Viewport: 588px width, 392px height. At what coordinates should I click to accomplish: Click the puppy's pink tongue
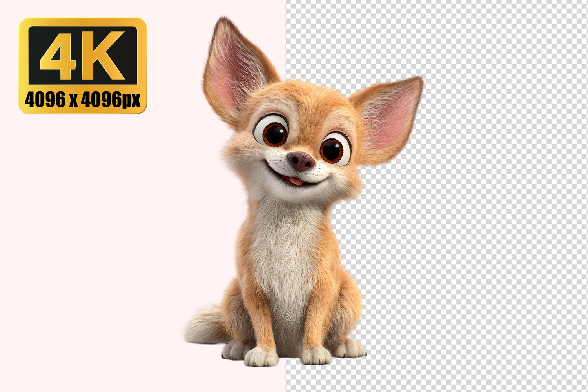click(297, 181)
